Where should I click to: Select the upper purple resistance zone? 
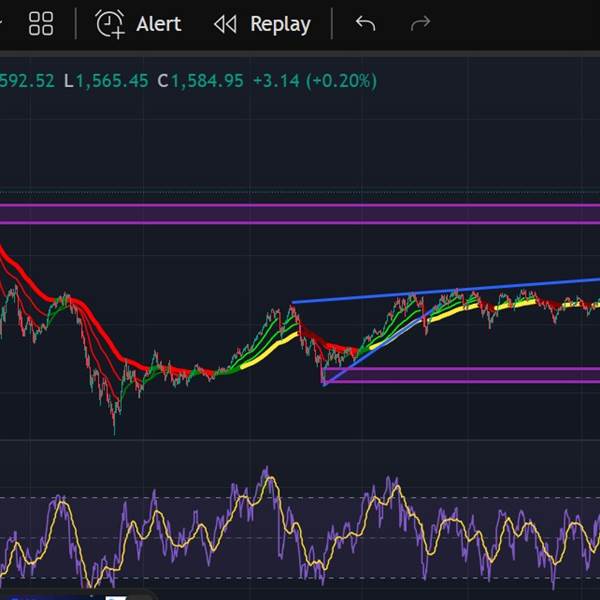[x=300, y=214]
